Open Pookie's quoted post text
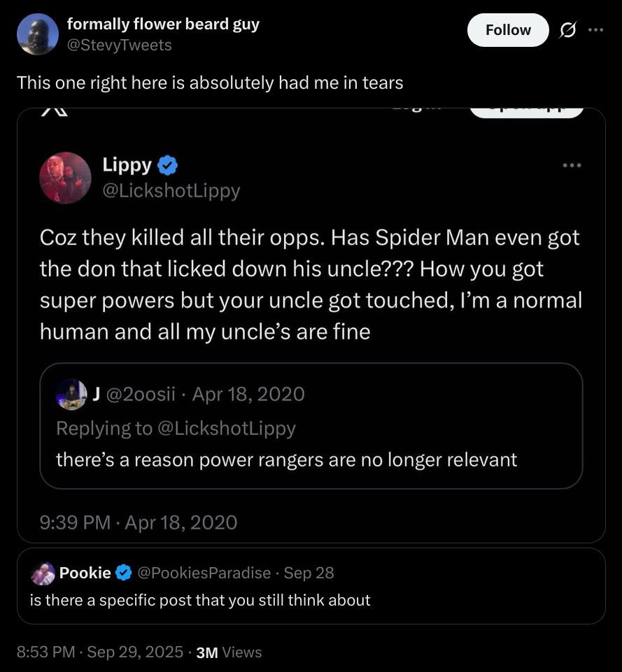Screen dimensions: 622x672 click(200, 600)
